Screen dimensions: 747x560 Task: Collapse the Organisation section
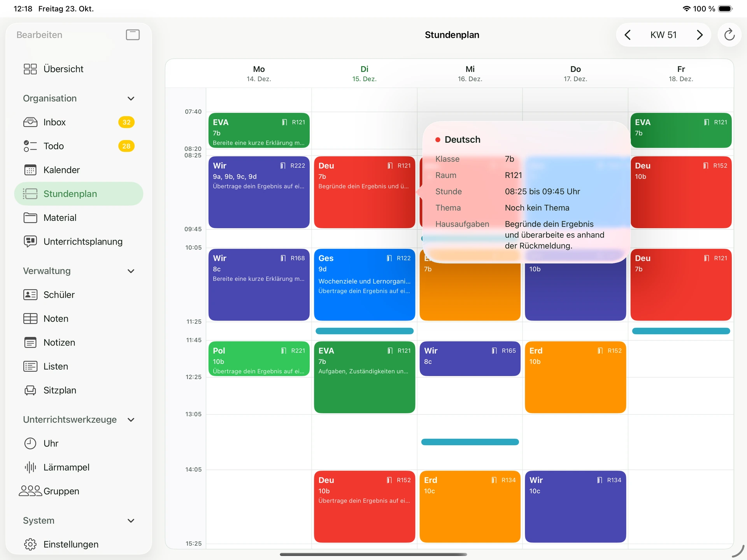pos(131,98)
